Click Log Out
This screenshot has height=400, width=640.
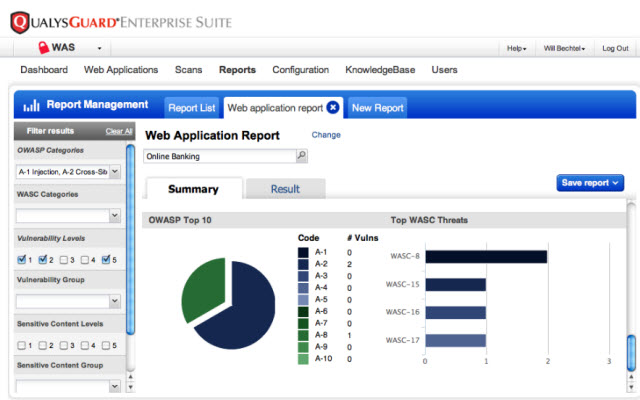615,49
